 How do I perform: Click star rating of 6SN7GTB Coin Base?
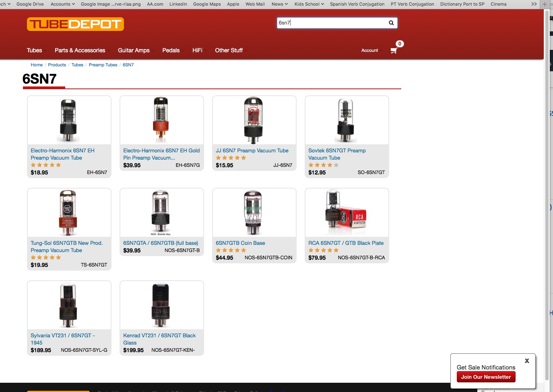click(x=231, y=250)
